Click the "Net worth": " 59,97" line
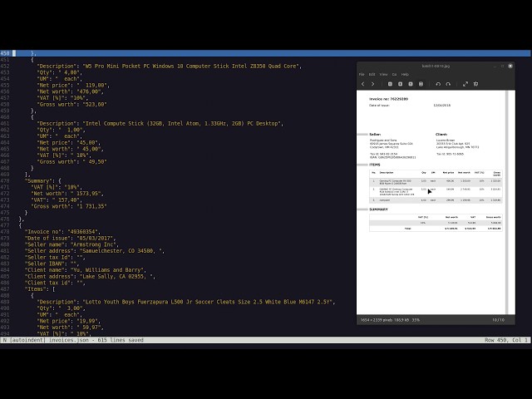532x399 pixels. click(x=70, y=328)
